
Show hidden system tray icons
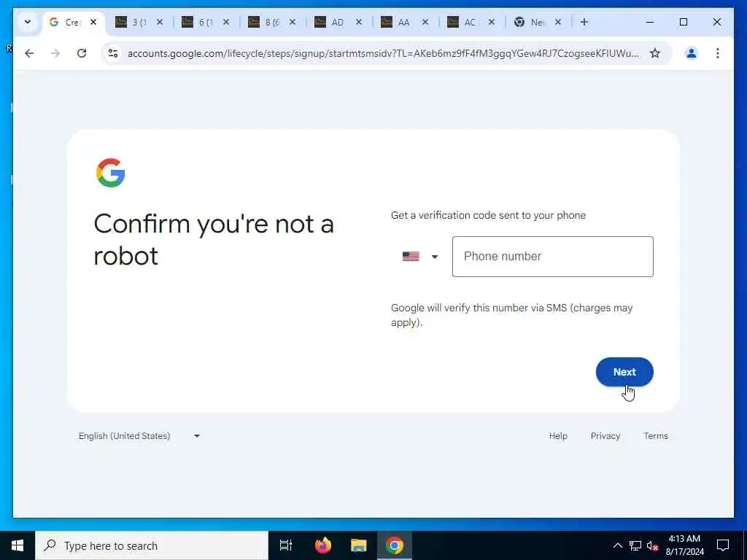click(x=617, y=545)
